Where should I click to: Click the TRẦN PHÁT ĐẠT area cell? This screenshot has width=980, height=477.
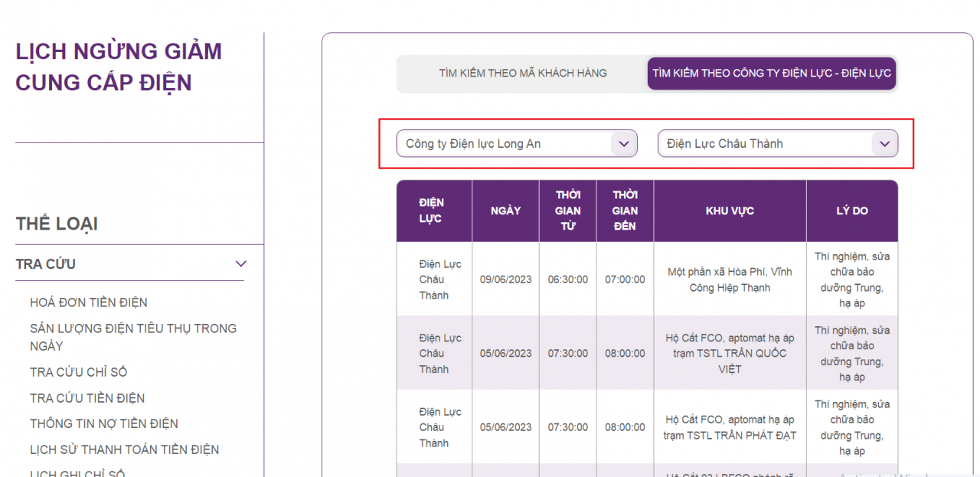click(x=729, y=427)
